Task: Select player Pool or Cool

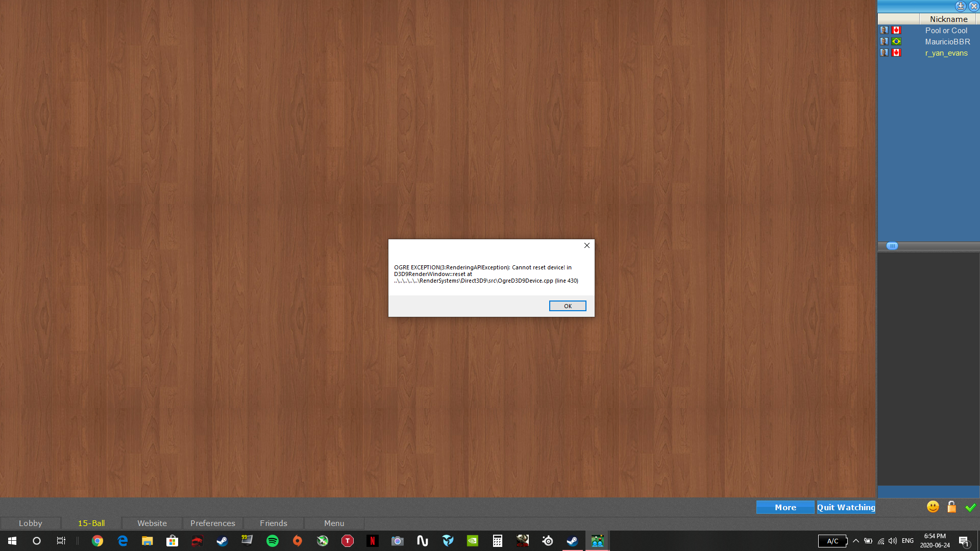Action: [946, 31]
